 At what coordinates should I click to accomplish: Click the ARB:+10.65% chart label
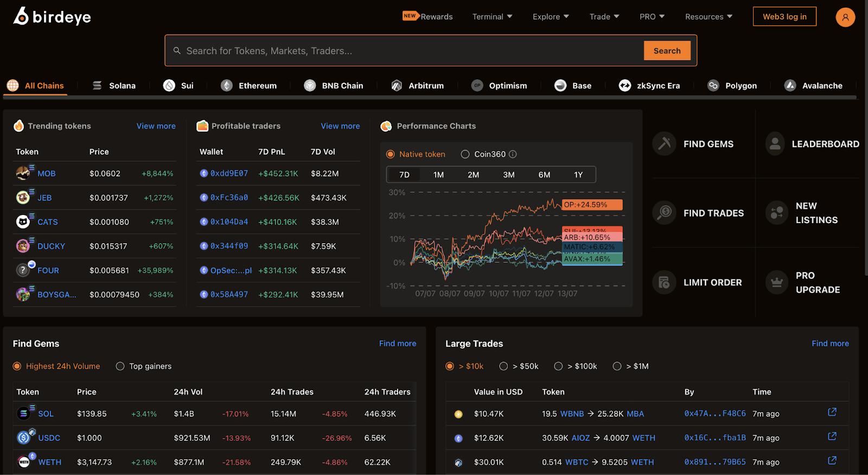(592, 237)
